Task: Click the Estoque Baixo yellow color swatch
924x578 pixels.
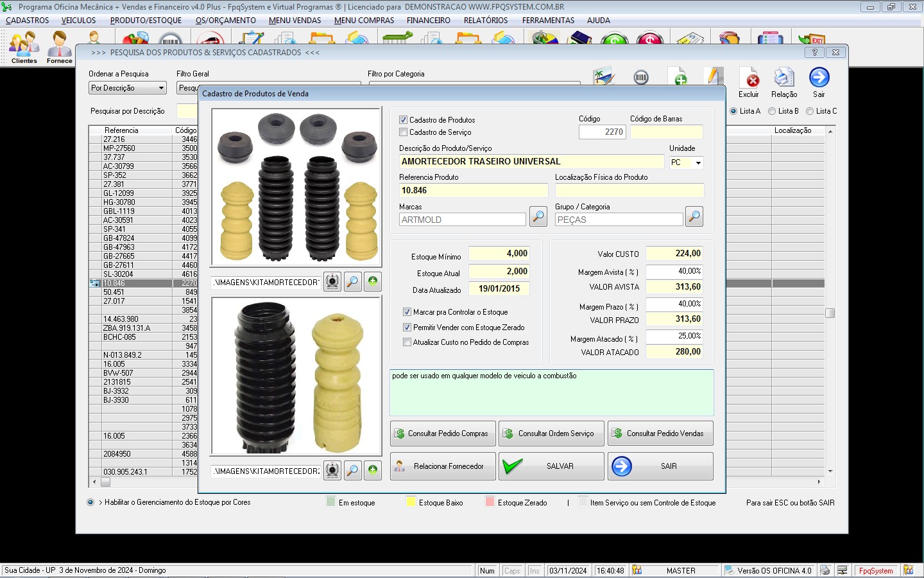Action: (x=411, y=502)
